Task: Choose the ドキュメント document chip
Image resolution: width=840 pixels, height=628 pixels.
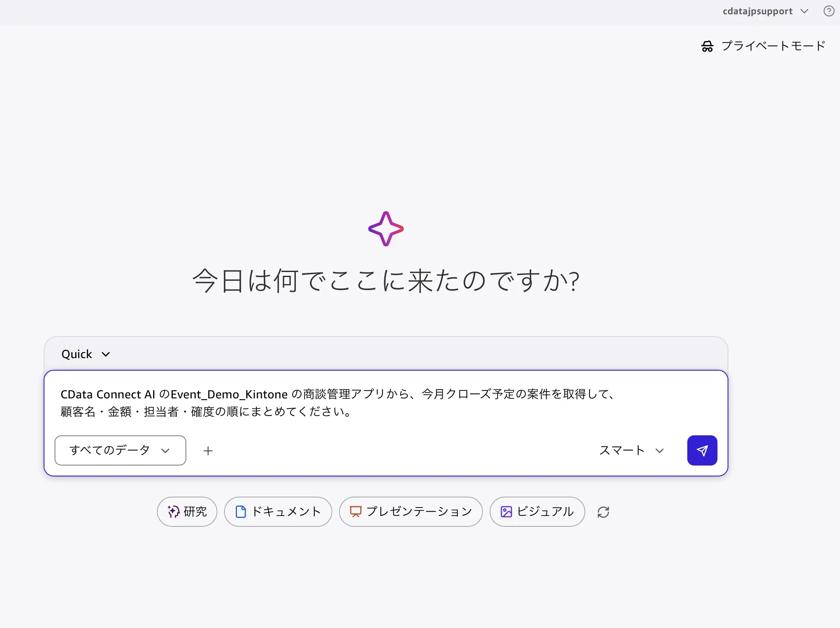Action: [x=278, y=512]
